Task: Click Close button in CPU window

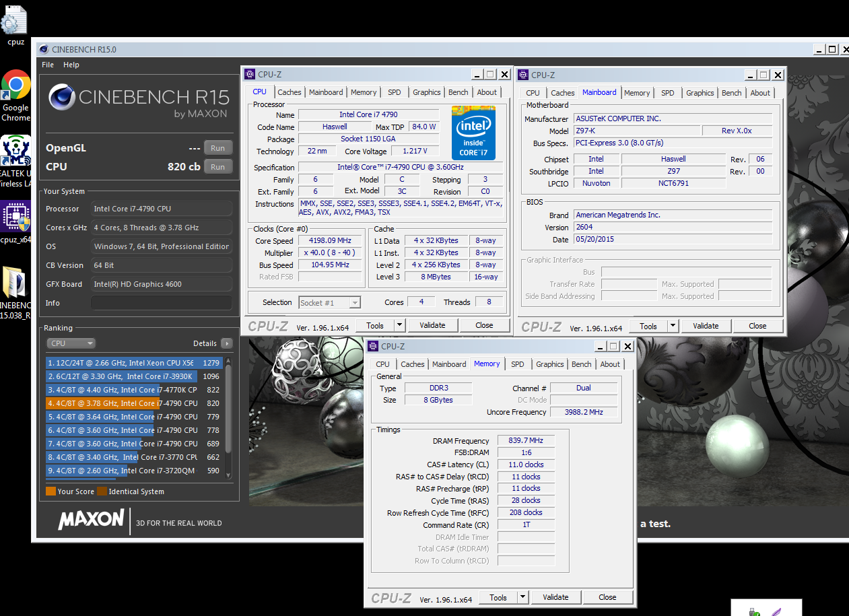Action: (x=484, y=325)
